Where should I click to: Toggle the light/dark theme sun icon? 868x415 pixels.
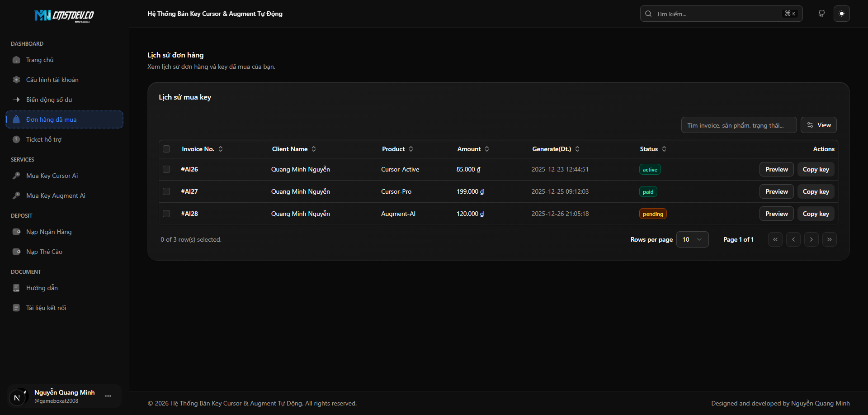841,14
